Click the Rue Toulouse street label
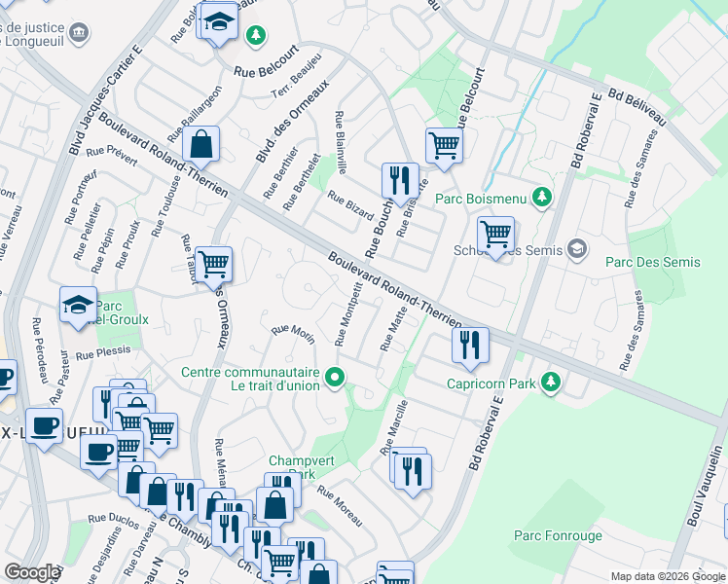The height and width of the screenshot is (584, 728). coord(165,206)
